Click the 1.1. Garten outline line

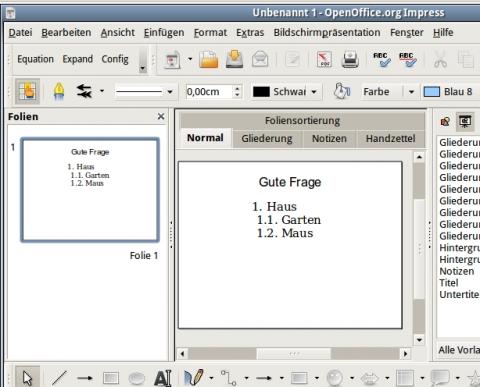pyautogui.click(x=289, y=220)
